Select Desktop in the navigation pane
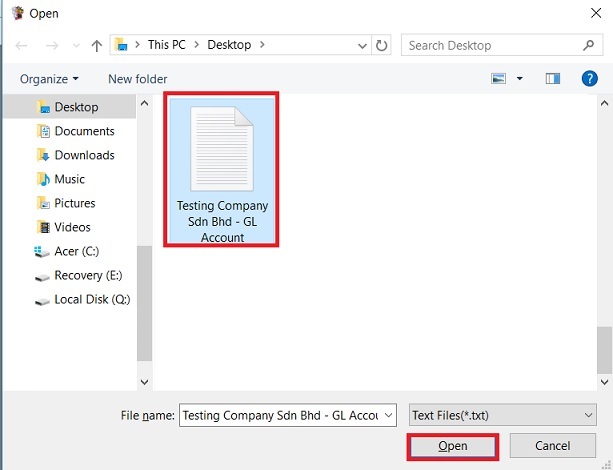 click(x=70, y=107)
